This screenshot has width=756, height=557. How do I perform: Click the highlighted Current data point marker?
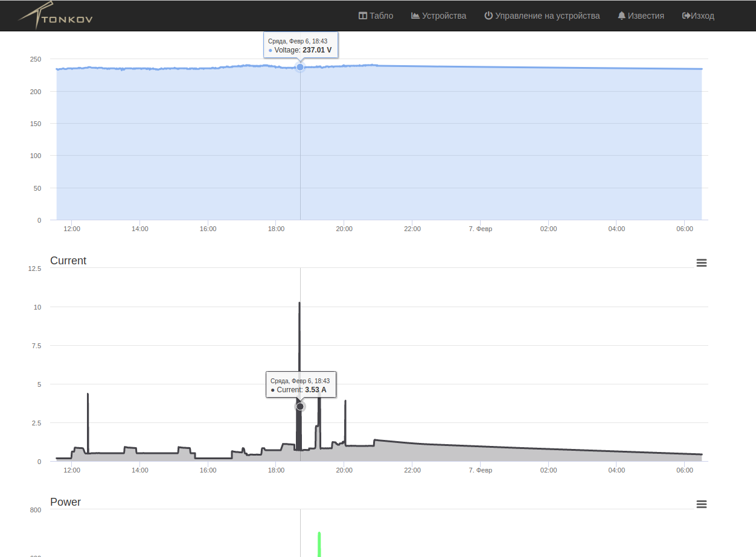(x=300, y=407)
